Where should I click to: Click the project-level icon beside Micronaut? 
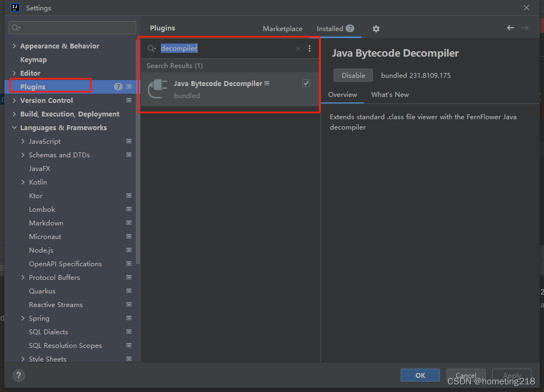click(129, 236)
